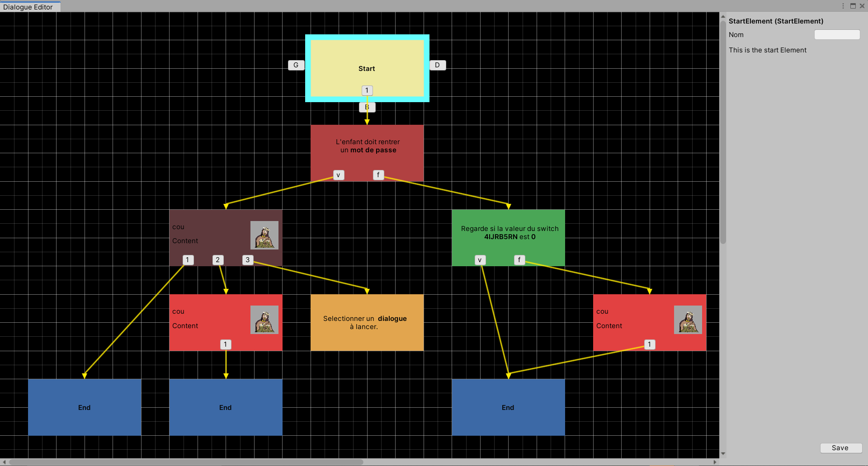Viewport: 868px width, 466px height.
Task: Click the D connector on the Start node
Action: click(438, 65)
